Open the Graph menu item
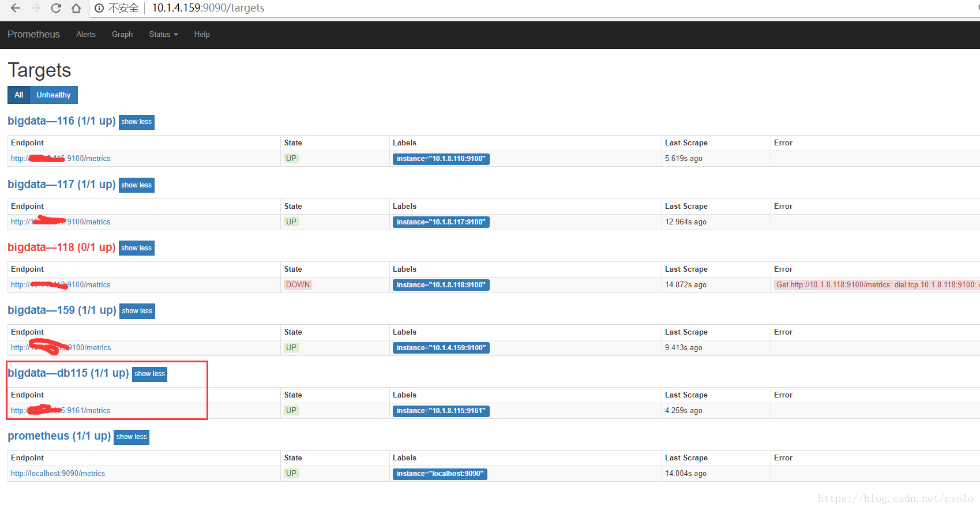Viewport: 980px width, 510px height. pos(122,35)
